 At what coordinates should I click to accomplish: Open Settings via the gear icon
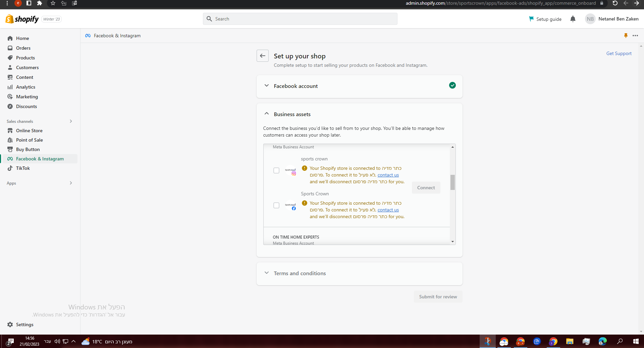point(10,325)
